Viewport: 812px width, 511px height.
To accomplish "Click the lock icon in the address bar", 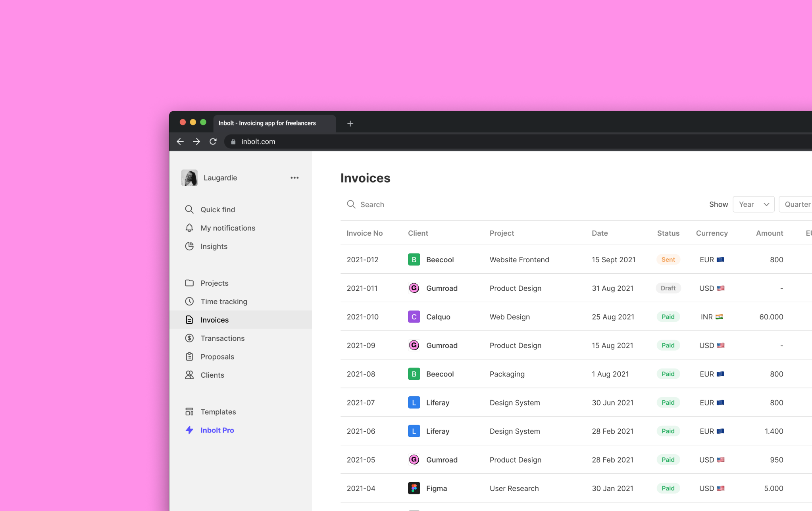I will pyautogui.click(x=233, y=142).
